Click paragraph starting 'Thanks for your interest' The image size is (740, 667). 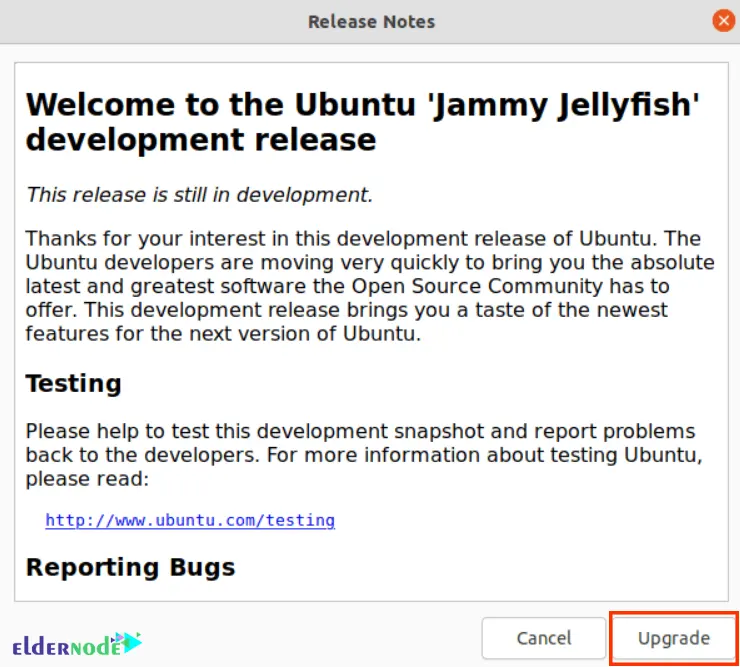(x=370, y=286)
